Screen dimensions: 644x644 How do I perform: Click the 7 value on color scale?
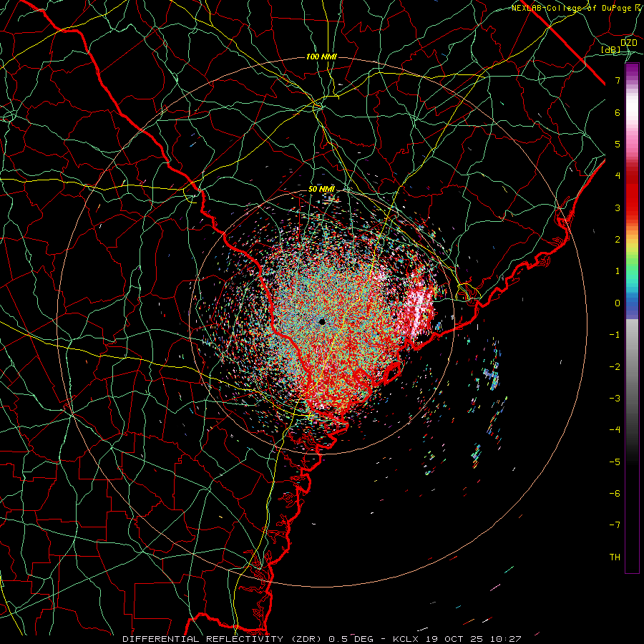618,80
